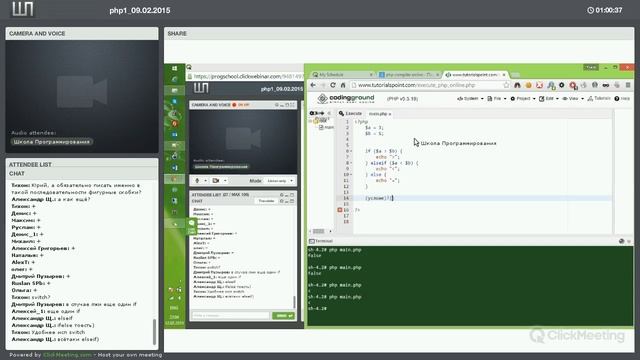Click the codingground logo
This screenshot has height=360, width=640.
pyautogui.click(x=346, y=98)
